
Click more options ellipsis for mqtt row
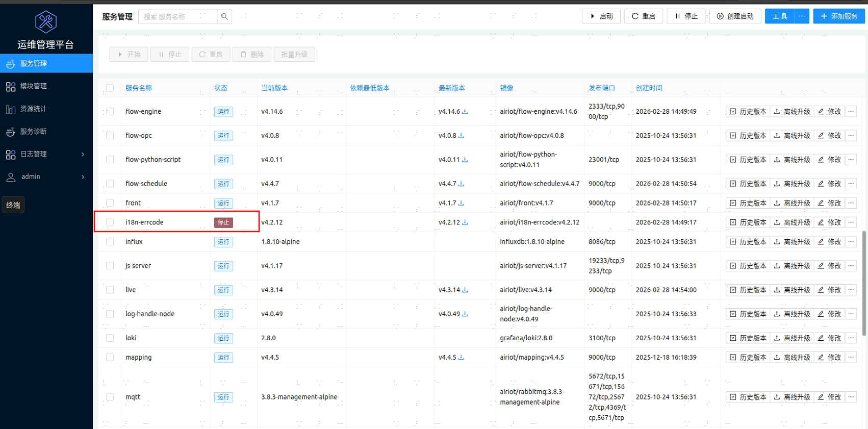point(851,397)
